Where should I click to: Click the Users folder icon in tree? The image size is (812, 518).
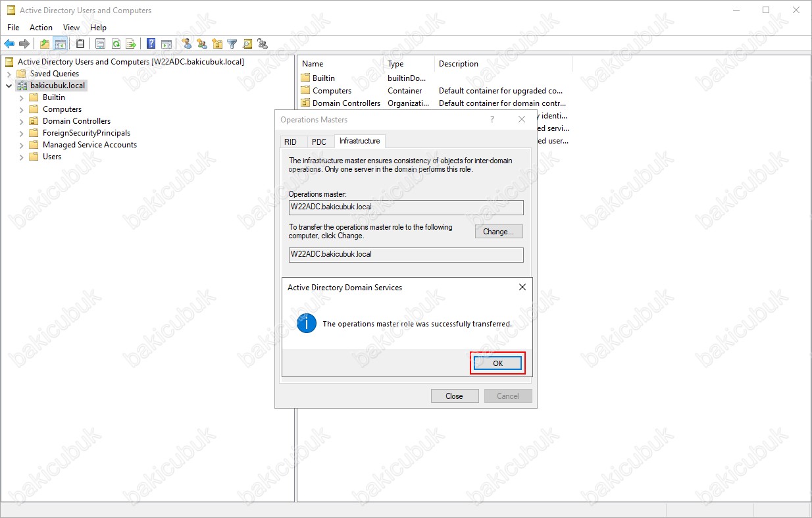tap(34, 157)
